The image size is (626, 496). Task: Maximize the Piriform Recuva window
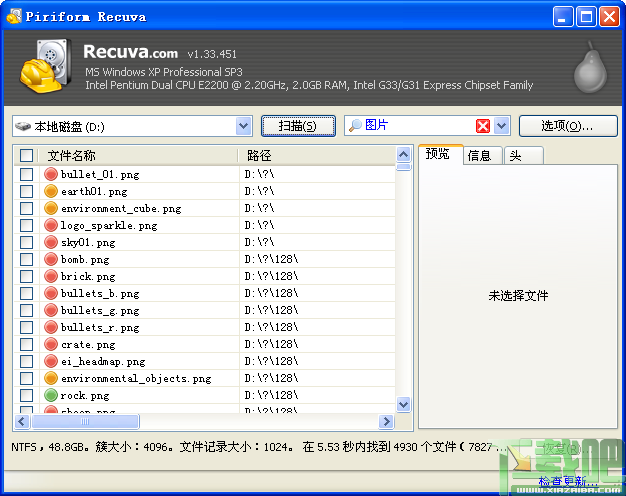tap(586, 17)
